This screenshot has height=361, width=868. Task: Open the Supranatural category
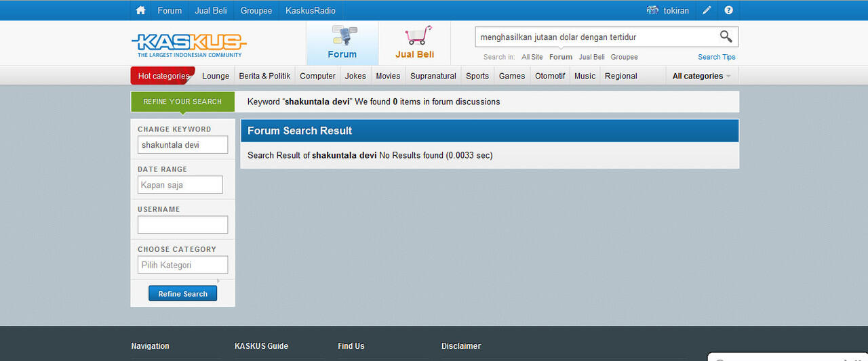pos(433,76)
